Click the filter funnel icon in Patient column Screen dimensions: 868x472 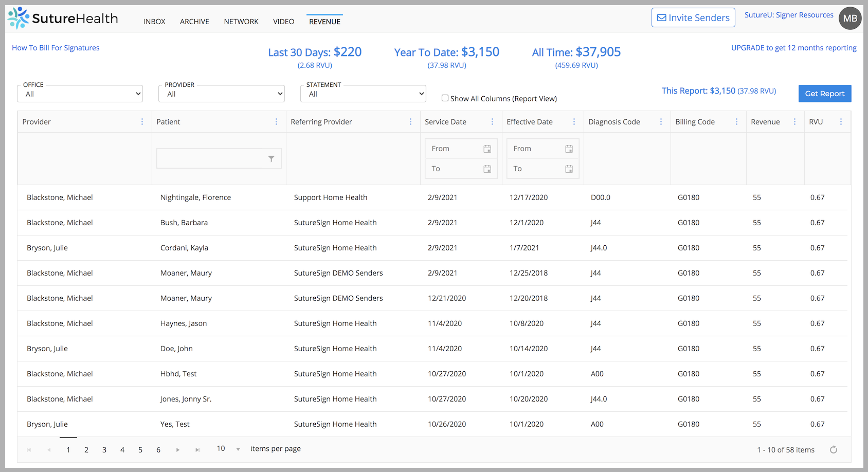(272, 158)
